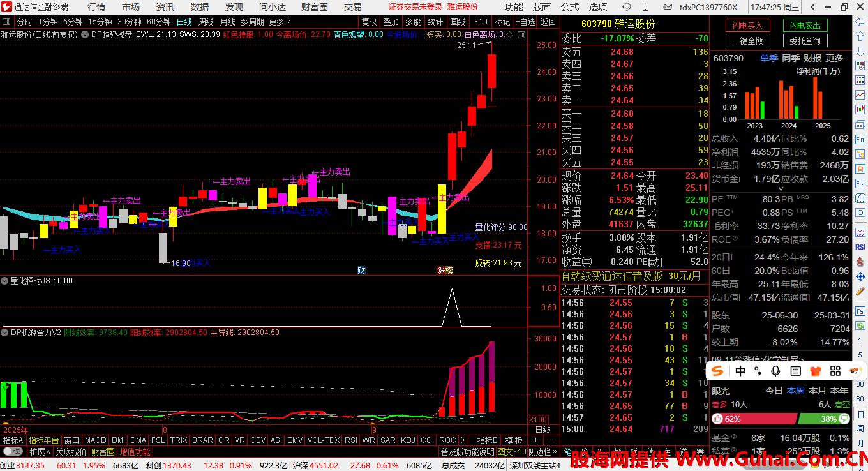Click the 涨榜 marker on chart bottom
Viewport: 868px width, 471px height.
(x=445, y=271)
